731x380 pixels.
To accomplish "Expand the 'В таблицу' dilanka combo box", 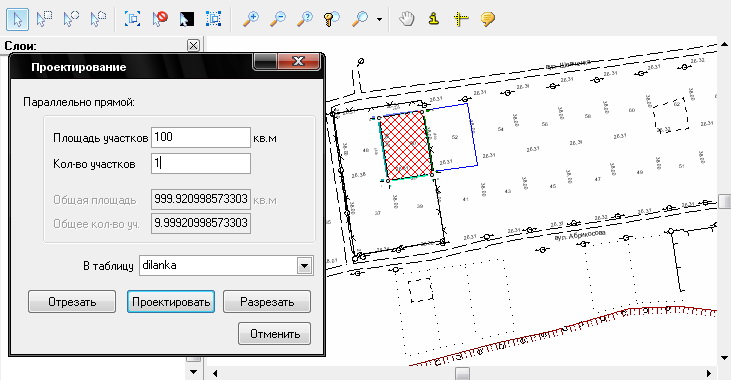I will pyautogui.click(x=304, y=266).
